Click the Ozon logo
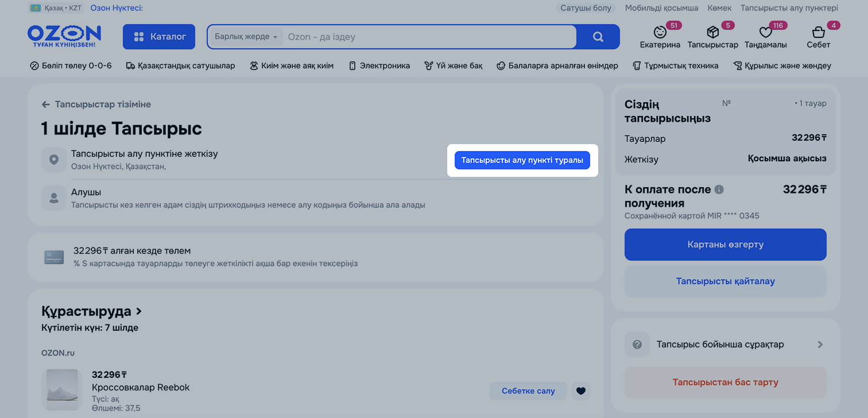Viewport: 868px width, 418px height. [x=64, y=36]
